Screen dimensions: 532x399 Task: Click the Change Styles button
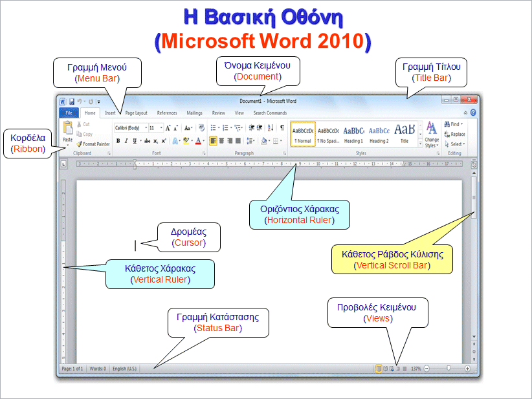432,135
